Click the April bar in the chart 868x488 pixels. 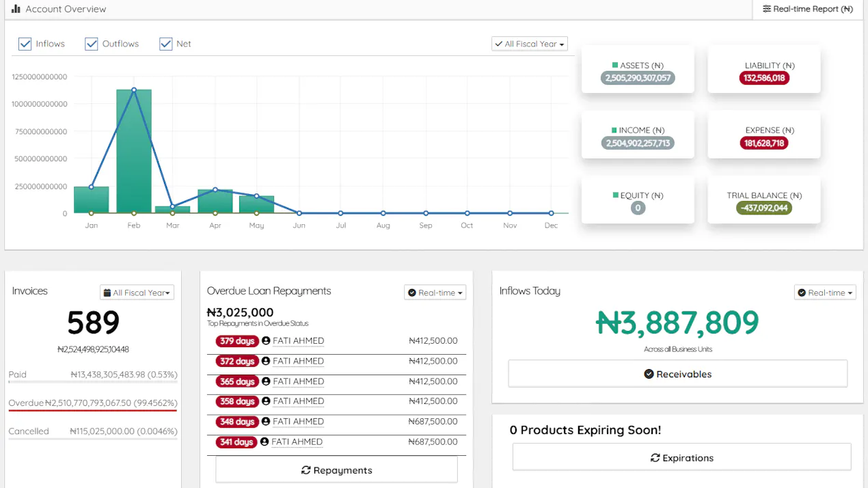tap(215, 201)
